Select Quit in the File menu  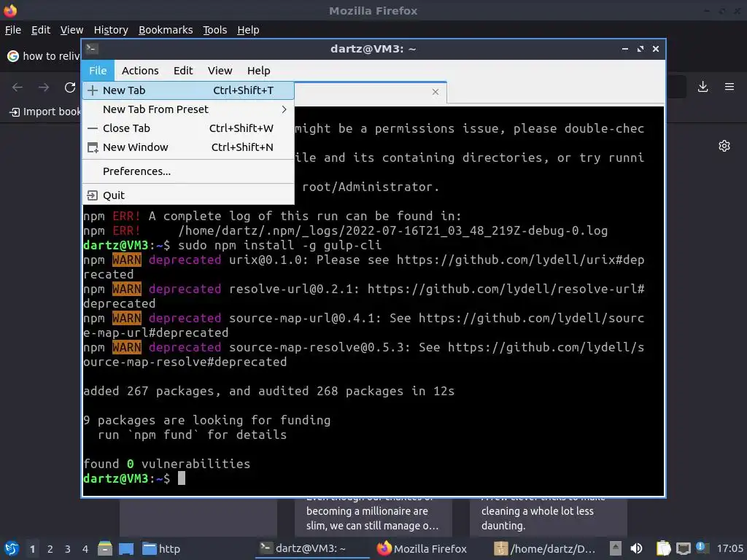coord(188,195)
